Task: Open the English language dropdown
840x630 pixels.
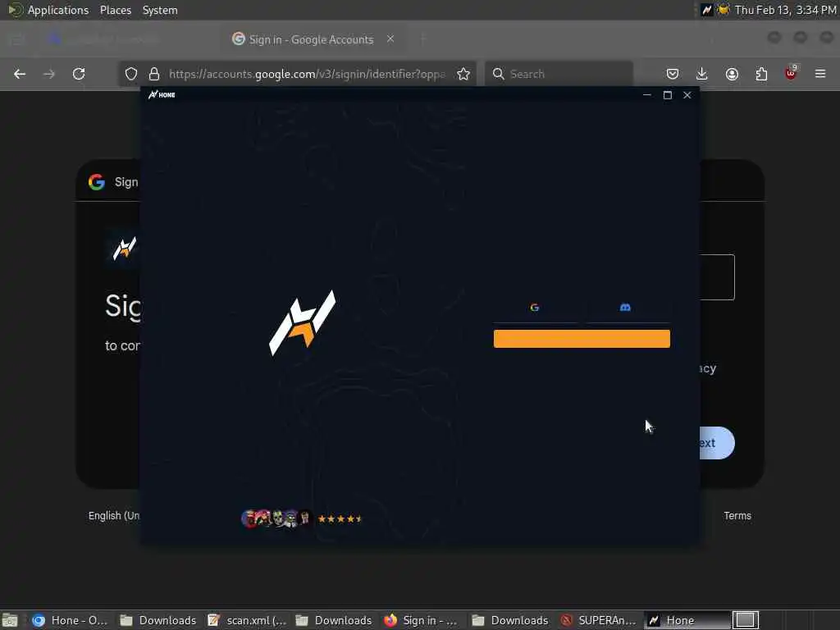Action: coord(114,516)
